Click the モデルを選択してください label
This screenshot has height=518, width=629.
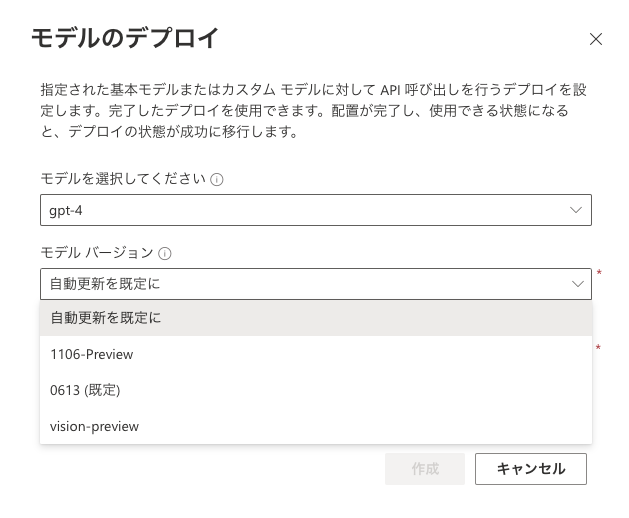pos(122,180)
